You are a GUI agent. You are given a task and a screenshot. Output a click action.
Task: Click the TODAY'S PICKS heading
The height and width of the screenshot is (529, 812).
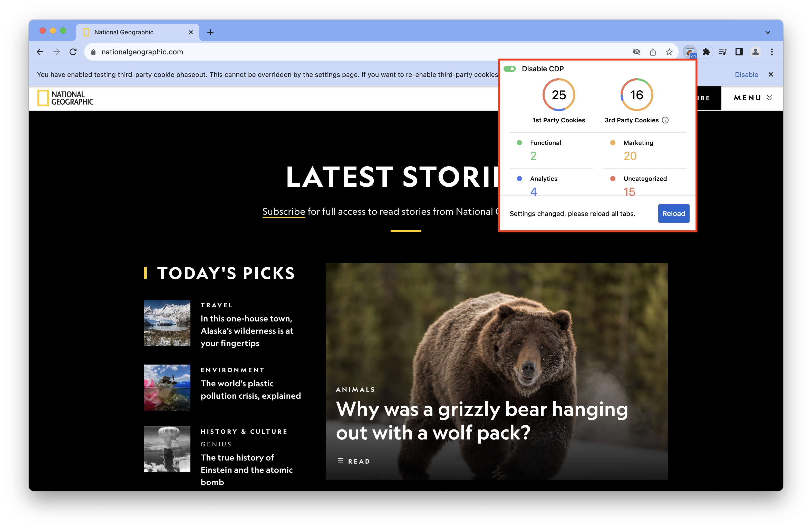[226, 273]
